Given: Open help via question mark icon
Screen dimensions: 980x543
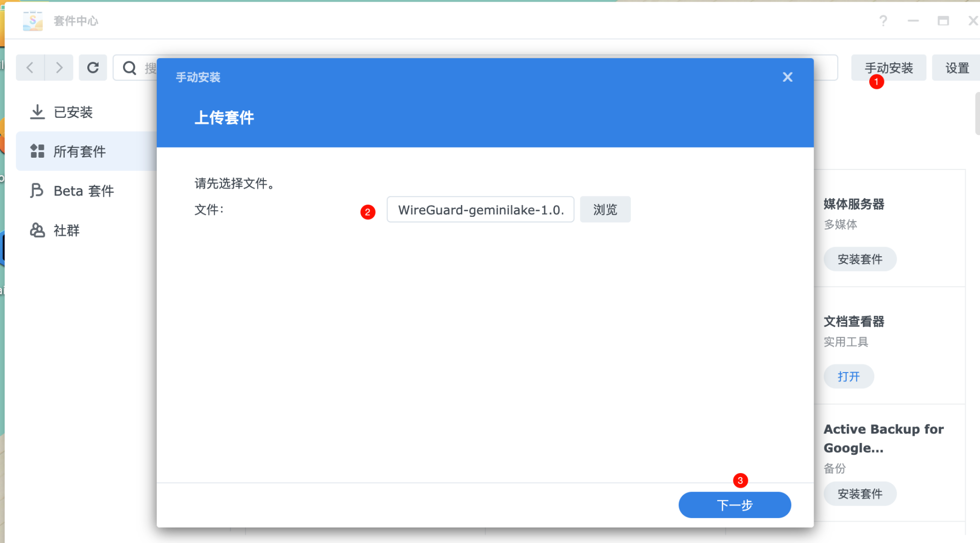Looking at the screenshot, I should click(x=883, y=21).
